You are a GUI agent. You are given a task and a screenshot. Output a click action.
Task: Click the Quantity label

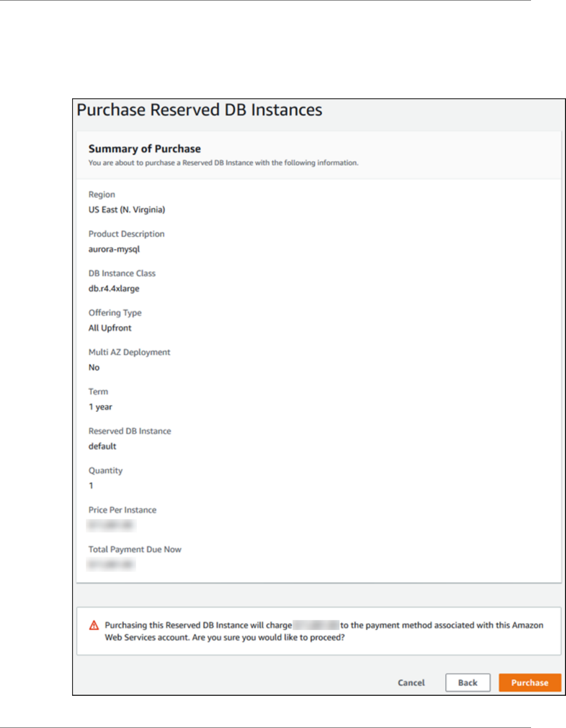click(x=105, y=471)
